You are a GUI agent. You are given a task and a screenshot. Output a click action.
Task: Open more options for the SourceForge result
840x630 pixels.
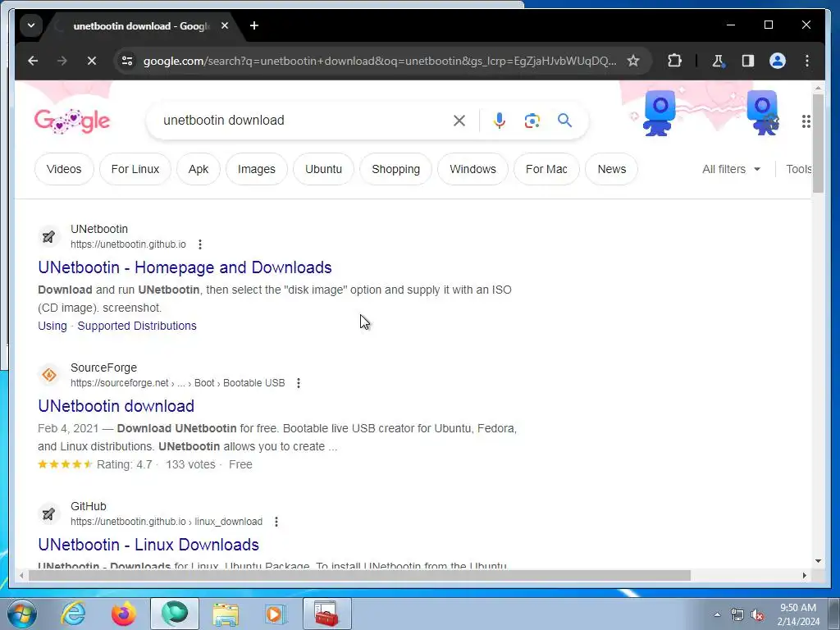point(299,383)
